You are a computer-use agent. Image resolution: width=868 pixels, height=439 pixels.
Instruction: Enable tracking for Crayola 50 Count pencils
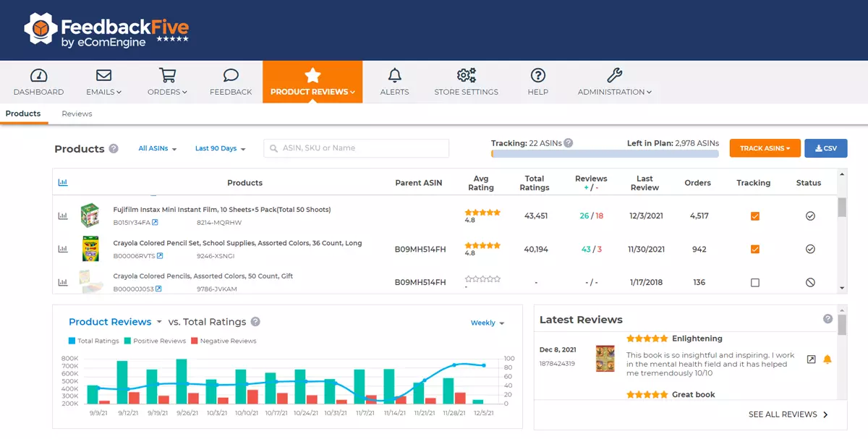pos(754,283)
